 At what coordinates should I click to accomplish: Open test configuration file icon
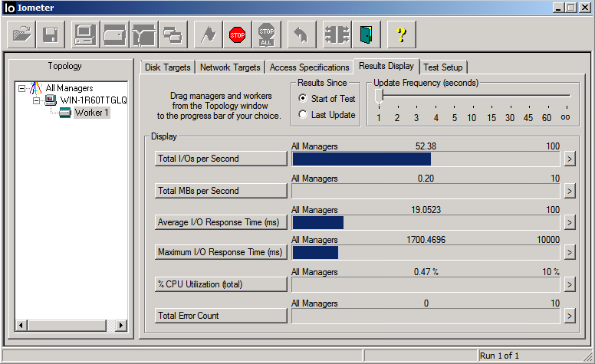click(21, 35)
